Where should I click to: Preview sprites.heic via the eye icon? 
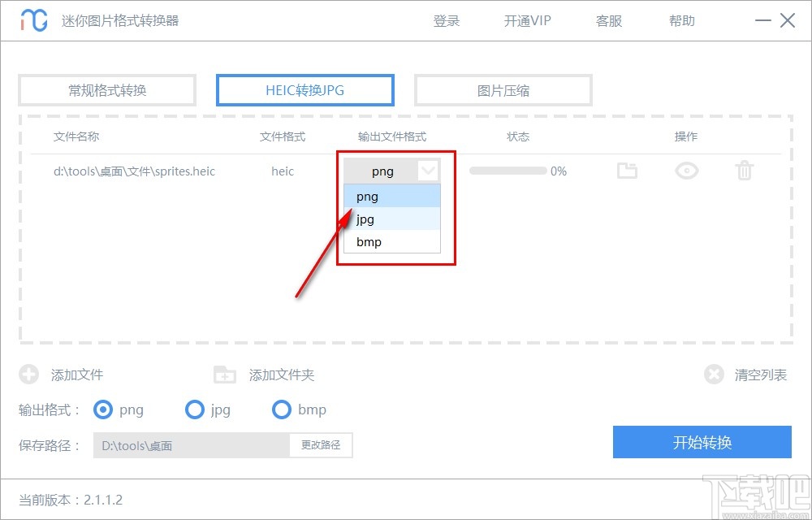tap(686, 171)
